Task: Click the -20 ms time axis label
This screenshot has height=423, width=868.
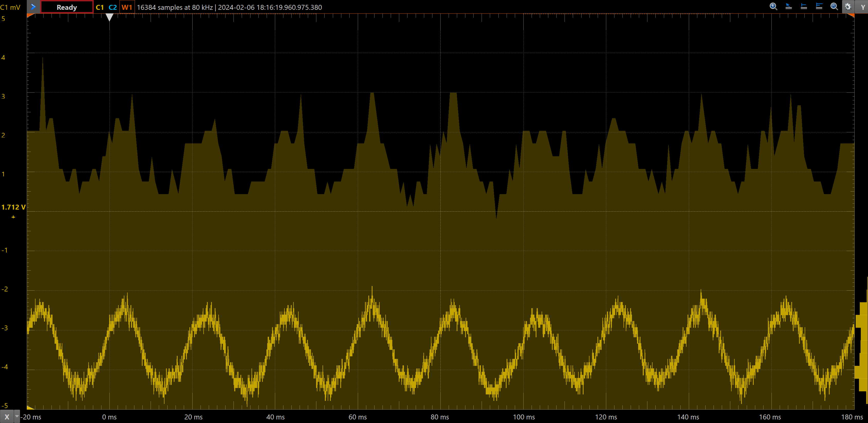Action: (x=31, y=417)
